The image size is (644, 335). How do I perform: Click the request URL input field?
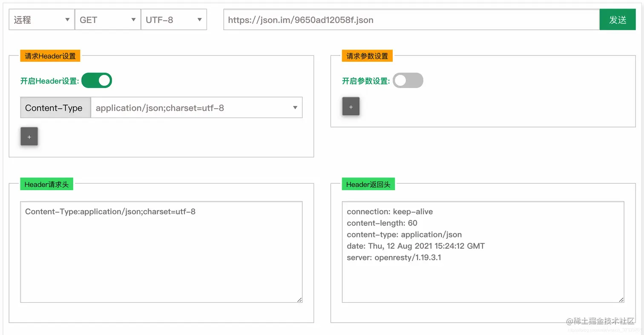coord(411,20)
